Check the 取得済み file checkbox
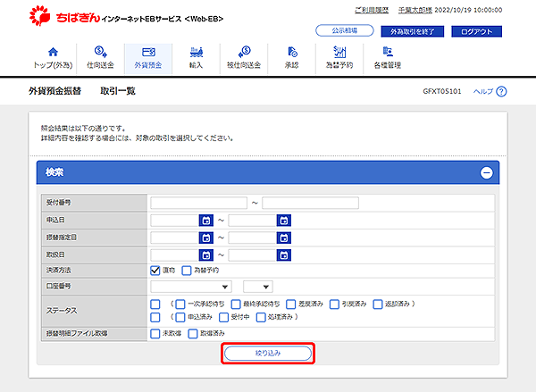 pos(193,334)
